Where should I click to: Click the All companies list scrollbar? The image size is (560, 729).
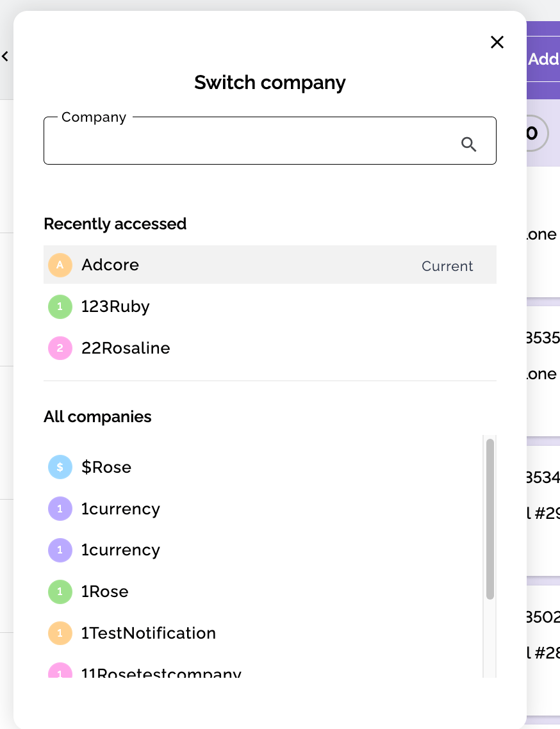pos(490,519)
